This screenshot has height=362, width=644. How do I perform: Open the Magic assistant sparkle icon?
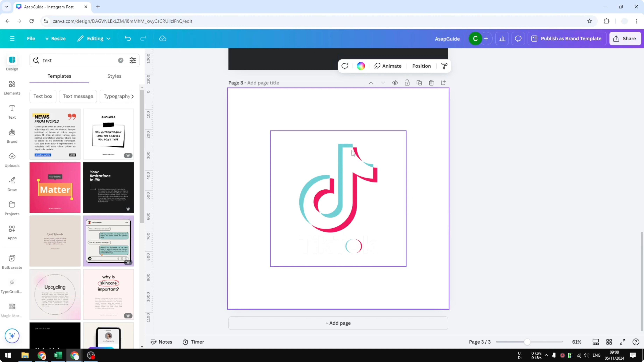(12, 336)
